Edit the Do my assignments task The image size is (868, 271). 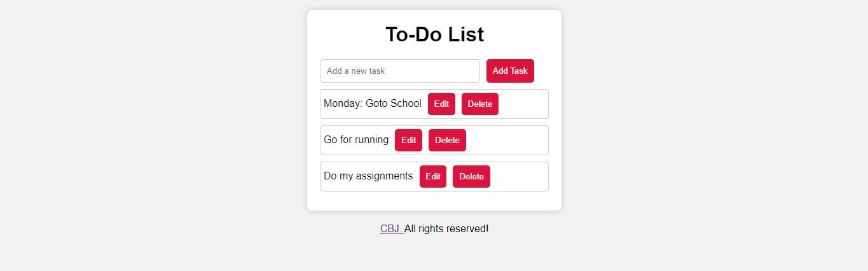click(433, 176)
